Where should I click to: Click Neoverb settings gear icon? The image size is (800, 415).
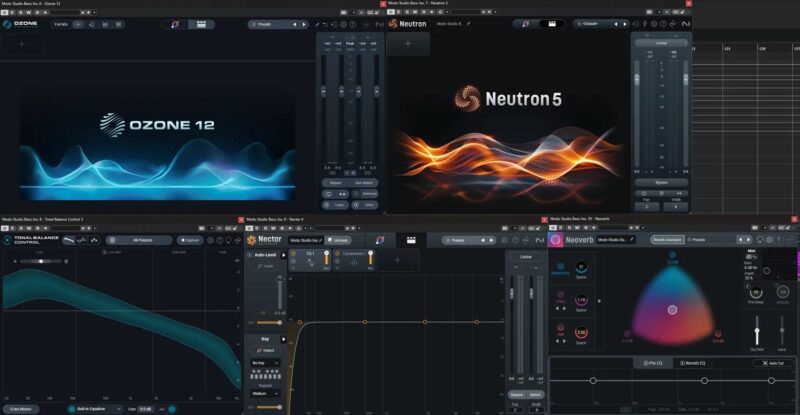pos(769,239)
